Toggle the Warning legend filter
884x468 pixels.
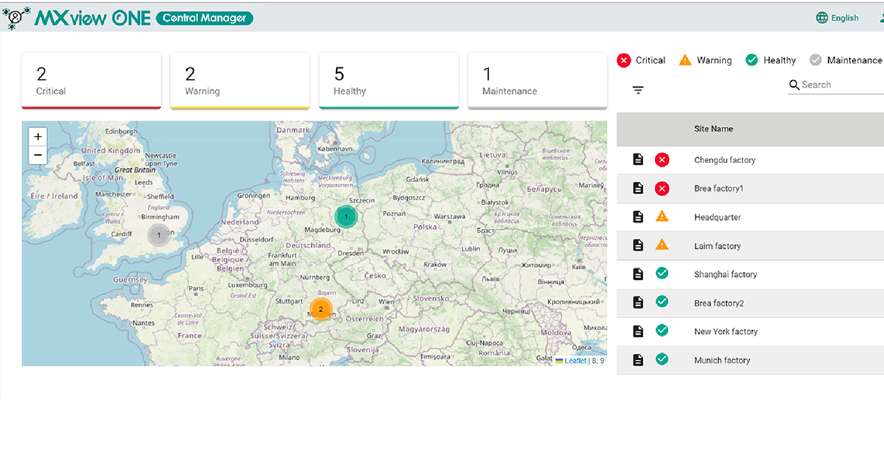[x=705, y=60]
